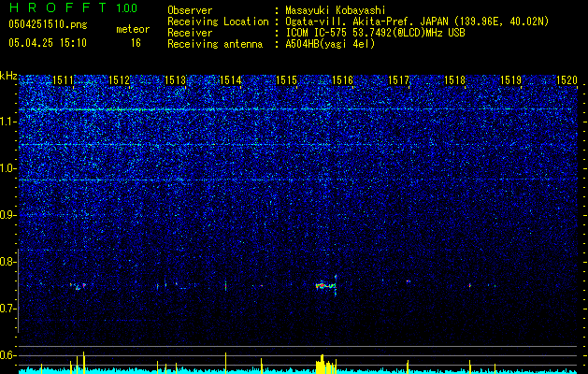
Task: Click the 0.8 kHz frequency label
Action: pos(8,262)
